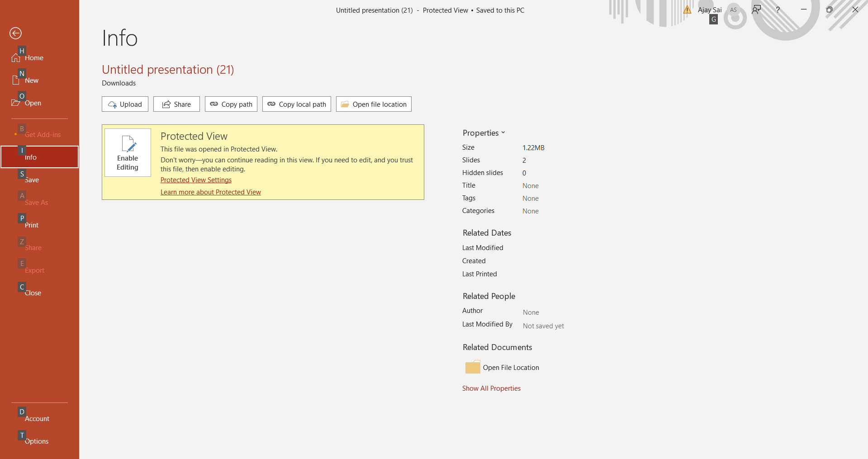868x459 pixels.
Task: Click the Enable Editing button
Action: click(128, 152)
